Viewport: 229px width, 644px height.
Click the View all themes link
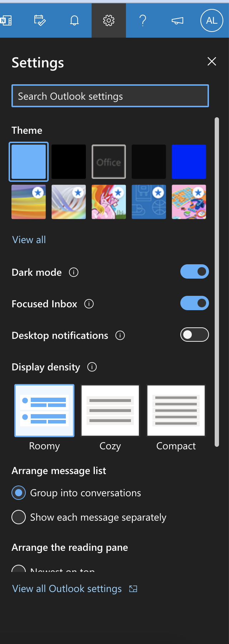coord(29,240)
